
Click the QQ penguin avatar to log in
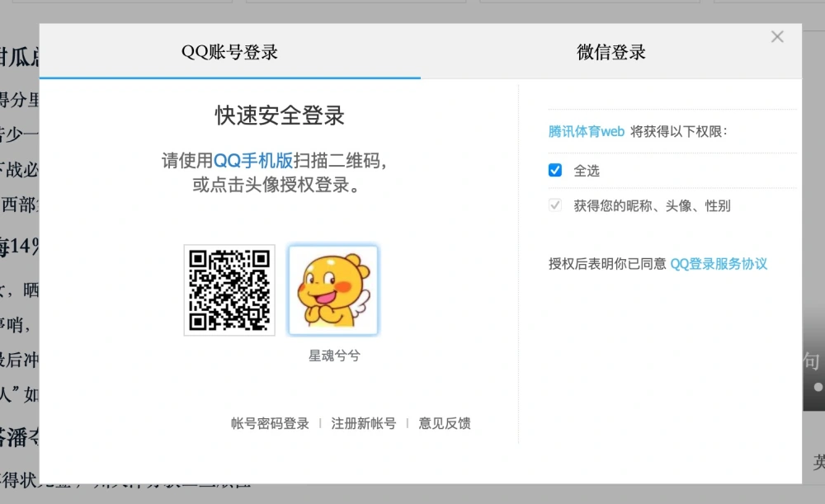[x=333, y=290]
